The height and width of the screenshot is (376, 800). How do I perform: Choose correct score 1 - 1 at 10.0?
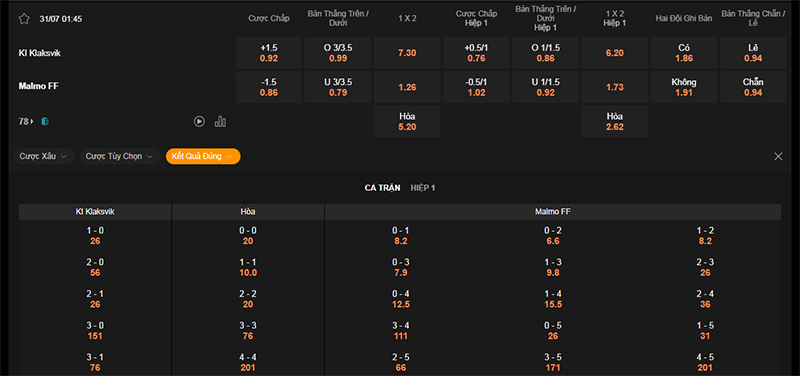pyautogui.click(x=248, y=267)
